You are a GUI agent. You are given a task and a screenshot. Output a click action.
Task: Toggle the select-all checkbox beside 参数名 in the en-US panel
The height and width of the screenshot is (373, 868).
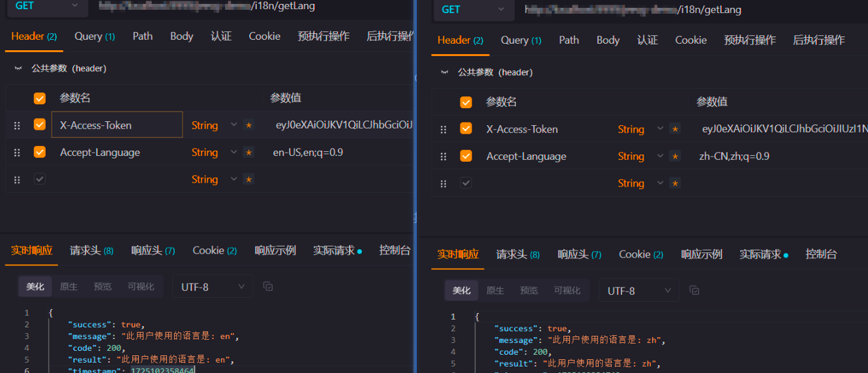[x=40, y=98]
